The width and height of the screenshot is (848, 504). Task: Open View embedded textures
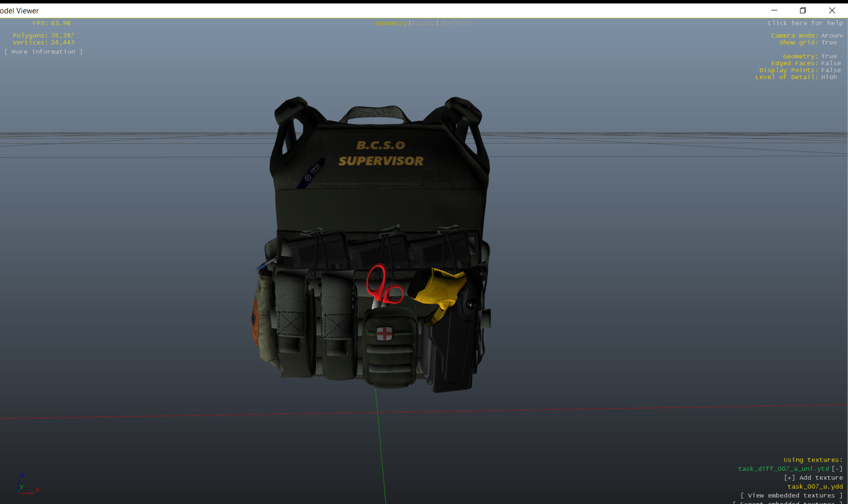(x=791, y=496)
